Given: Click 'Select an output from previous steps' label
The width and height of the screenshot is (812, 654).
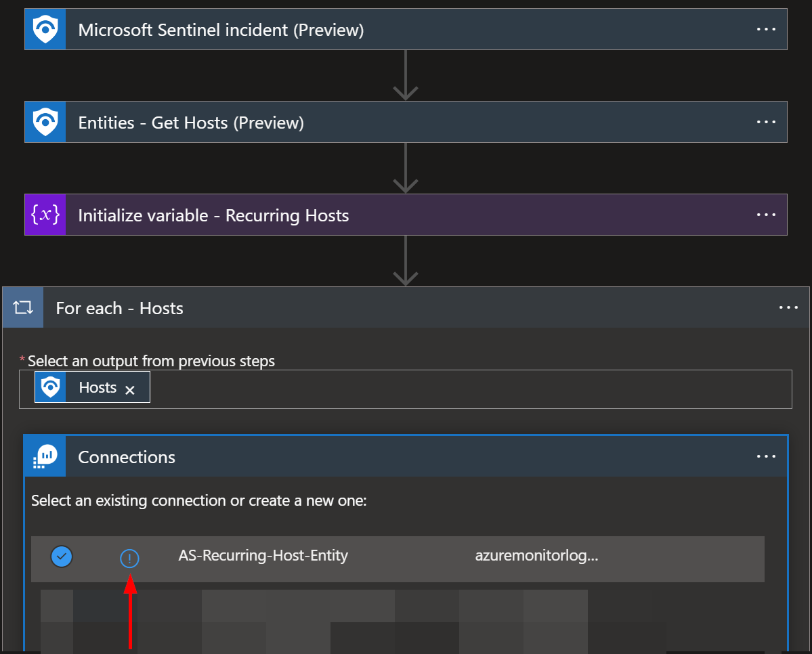Looking at the screenshot, I should tap(151, 361).
